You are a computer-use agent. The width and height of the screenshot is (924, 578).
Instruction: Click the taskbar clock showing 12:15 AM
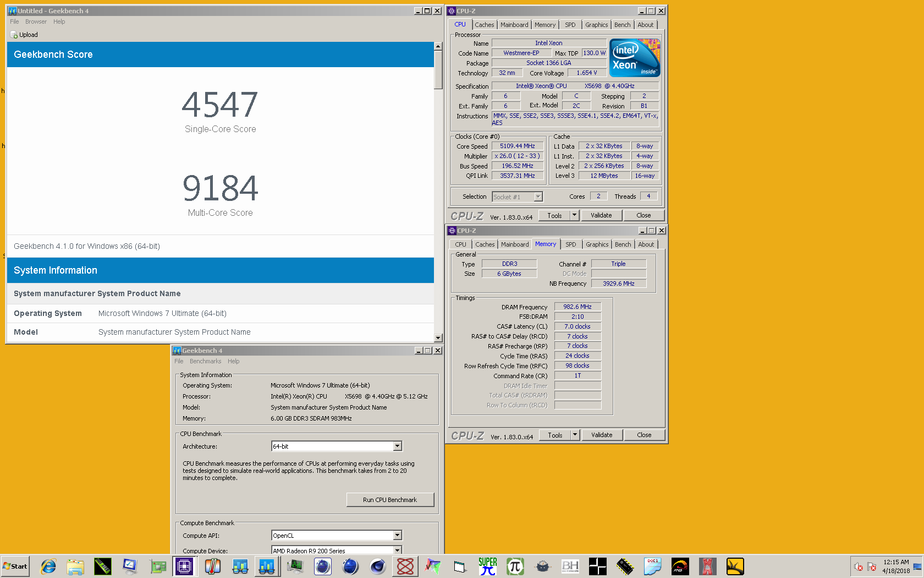(x=896, y=566)
